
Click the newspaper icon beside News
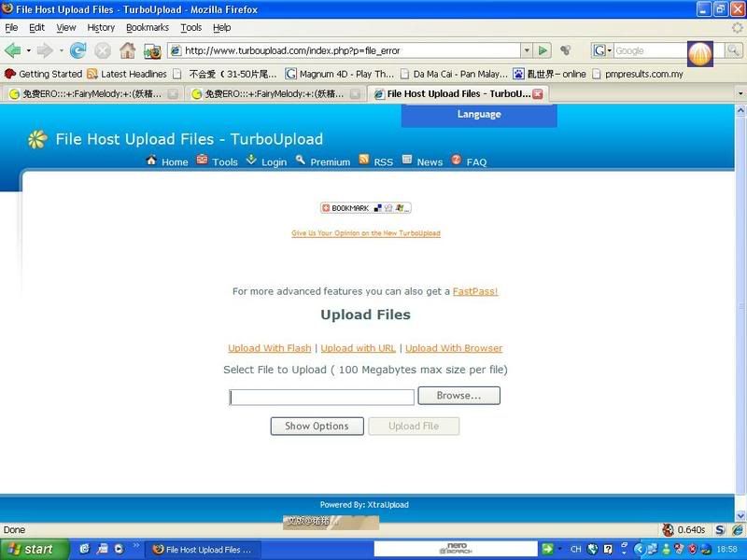coord(407,160)
